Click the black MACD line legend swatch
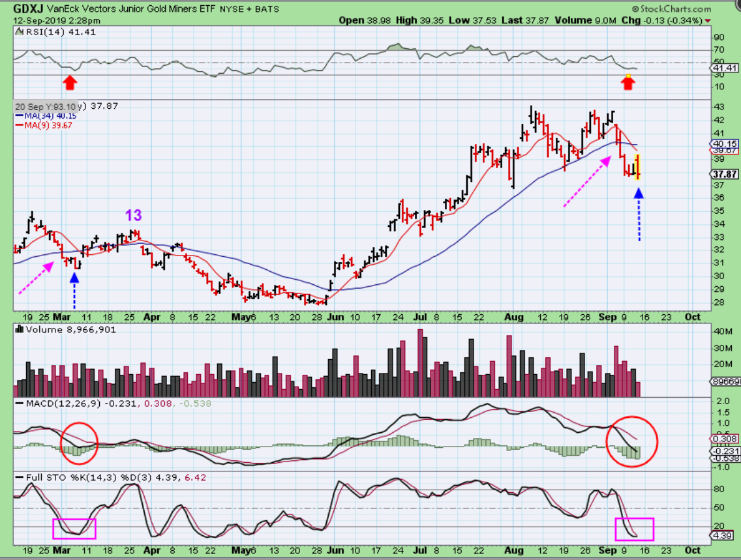This screenshot has width=741, height=560. point(20,404)
